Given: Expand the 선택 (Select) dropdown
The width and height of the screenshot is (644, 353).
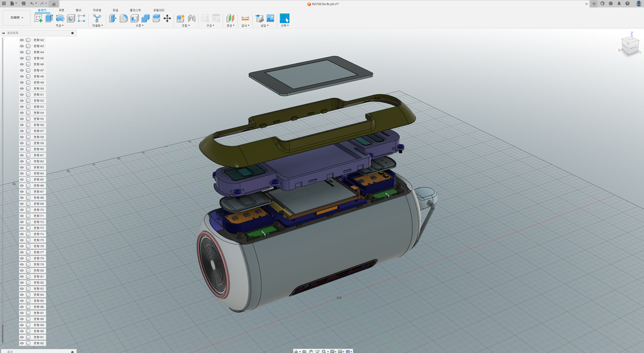Looking at the screenshot, I should 284,25.
